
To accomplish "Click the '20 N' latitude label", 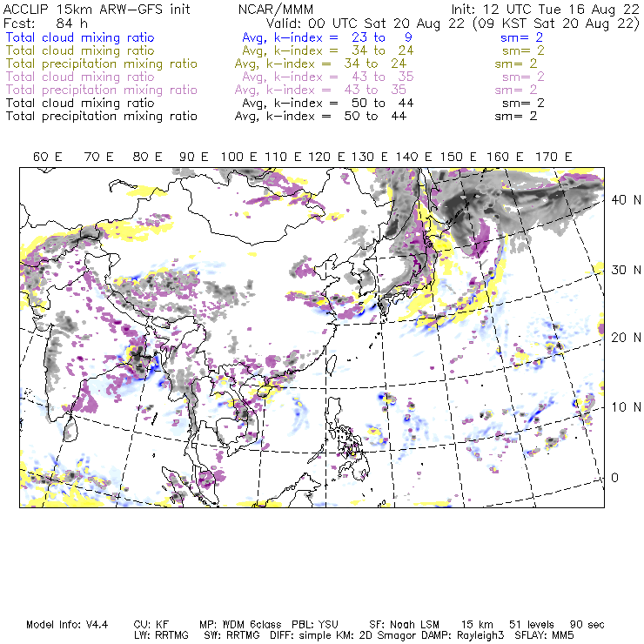I will click(x=626, y=338).
